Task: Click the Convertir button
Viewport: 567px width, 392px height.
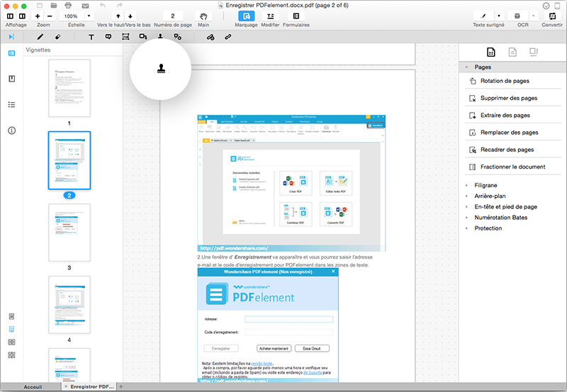Action: (552, 16)
